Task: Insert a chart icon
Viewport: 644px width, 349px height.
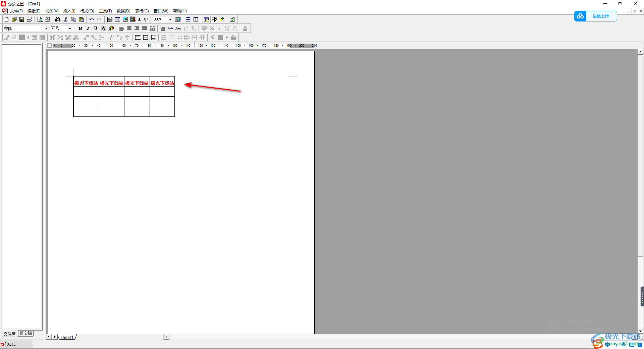Action: point(133,19)
